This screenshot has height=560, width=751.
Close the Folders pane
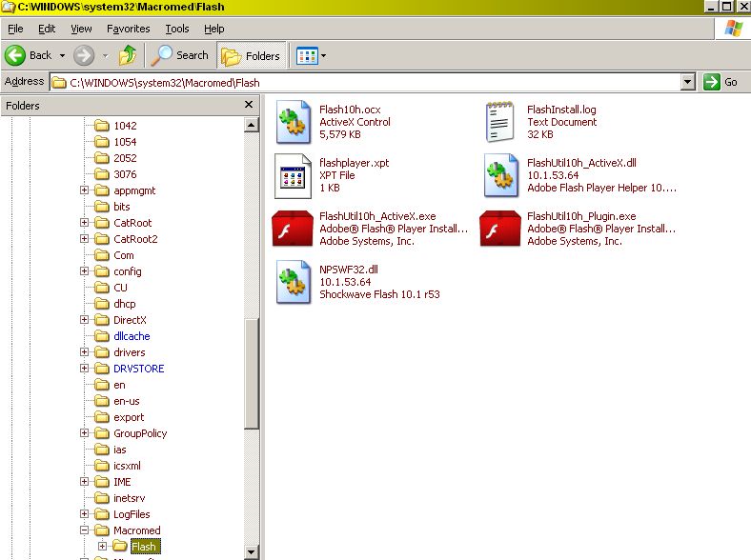(249, 105)
